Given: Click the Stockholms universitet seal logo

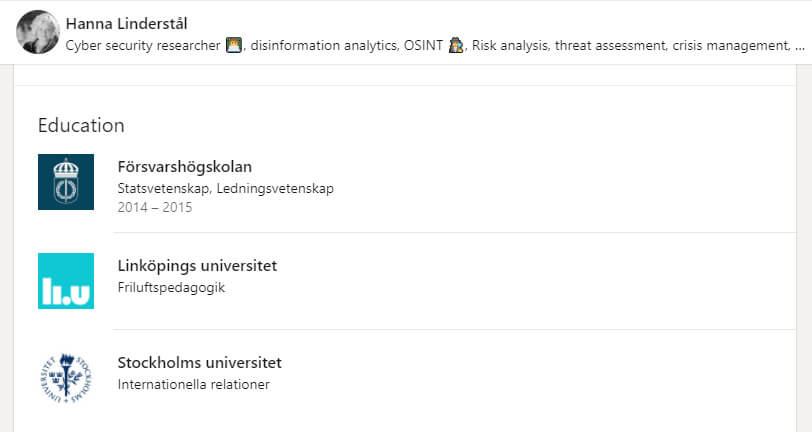Looking at the screenshot, I should click(x=66, y=378).
